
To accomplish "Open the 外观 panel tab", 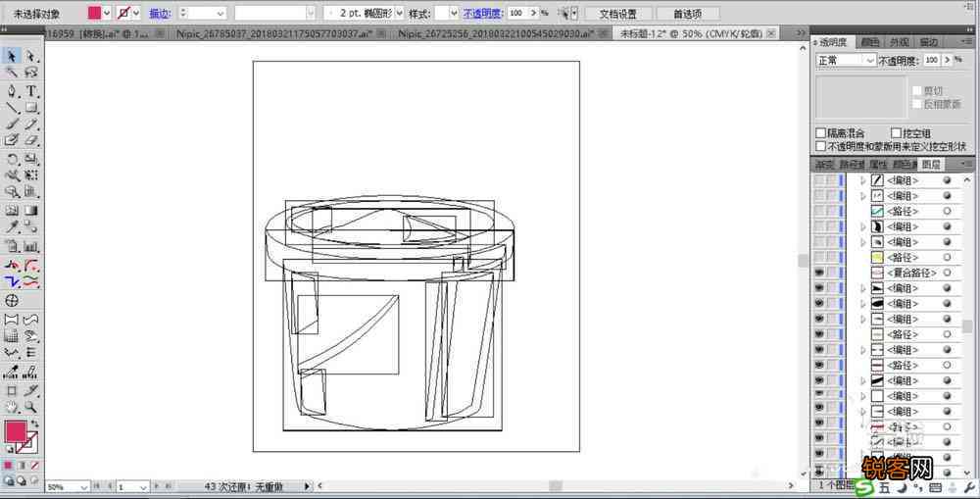I will [899, 42].
